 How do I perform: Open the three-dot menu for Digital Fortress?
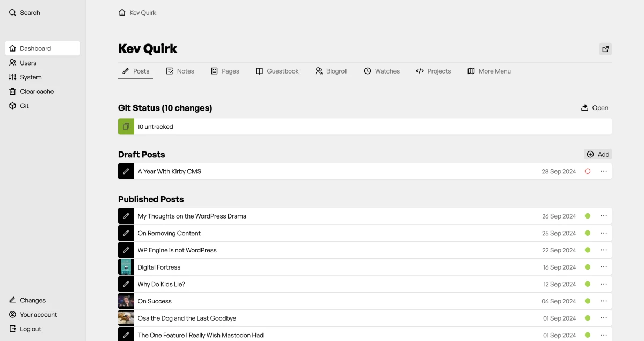click(604, 267)
